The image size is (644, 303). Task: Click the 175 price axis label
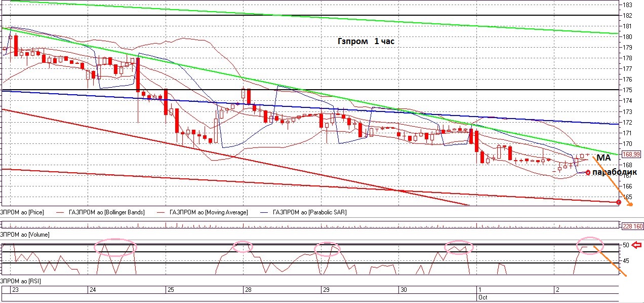click(627, 90)
